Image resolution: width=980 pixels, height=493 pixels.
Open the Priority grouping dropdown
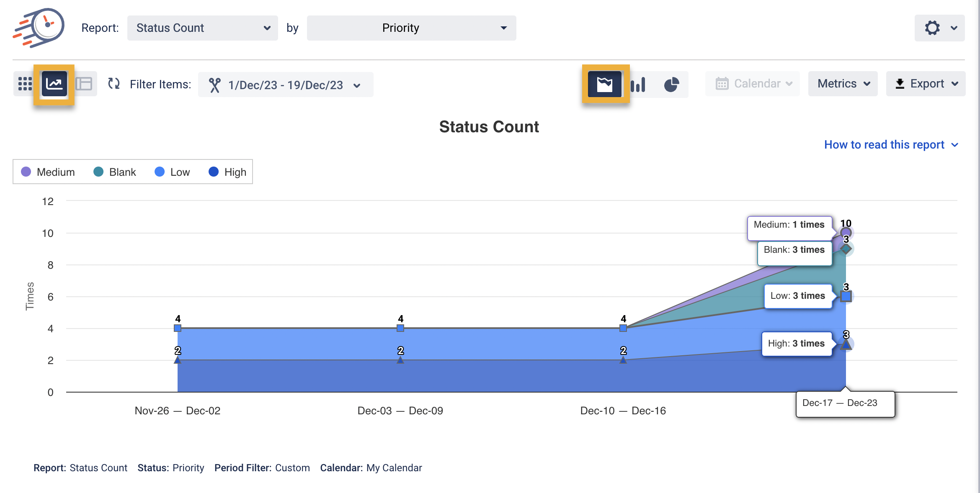pos(411,28)
